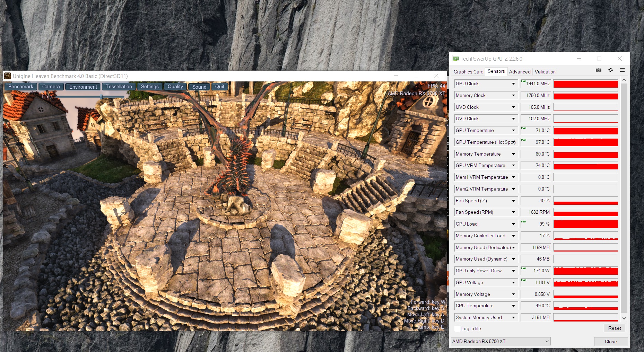Click the Time slider handle in Heaven
644x352 pixels.
[x=101, y=97]
